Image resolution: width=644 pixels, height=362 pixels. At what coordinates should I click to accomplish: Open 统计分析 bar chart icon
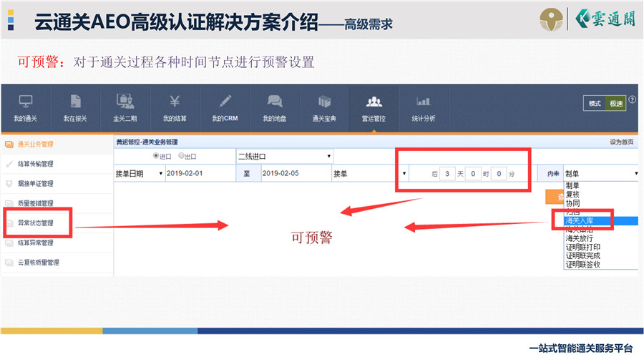point(424,102)
